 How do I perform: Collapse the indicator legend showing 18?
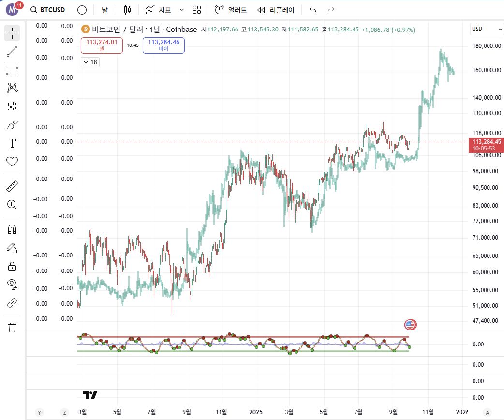point(90,62)
